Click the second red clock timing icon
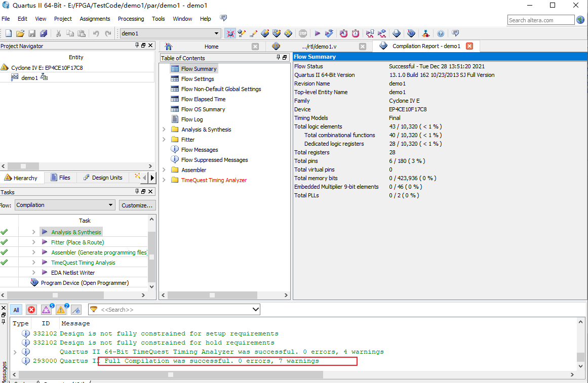The height and width of the screenshot is (383, 588). click(x=355, y=33)
